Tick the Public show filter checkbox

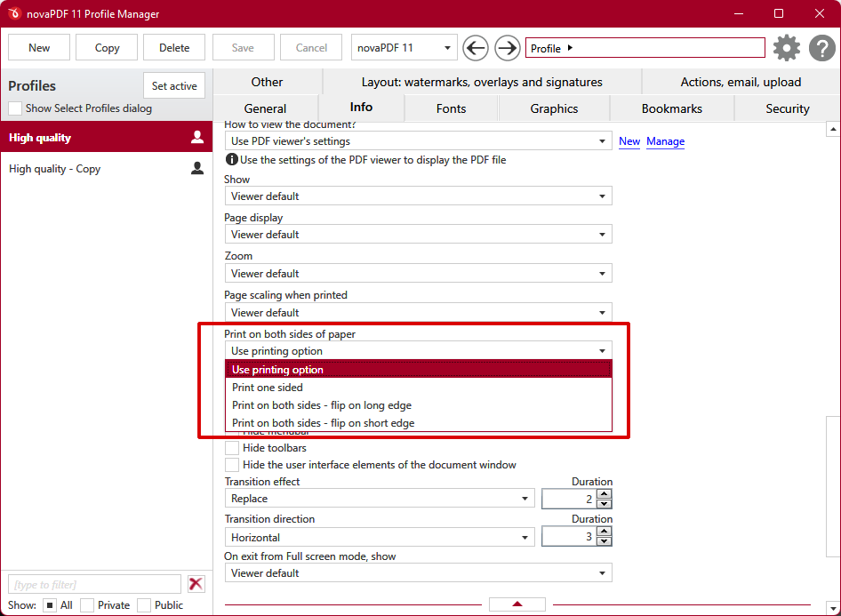(x=144, y=605)
